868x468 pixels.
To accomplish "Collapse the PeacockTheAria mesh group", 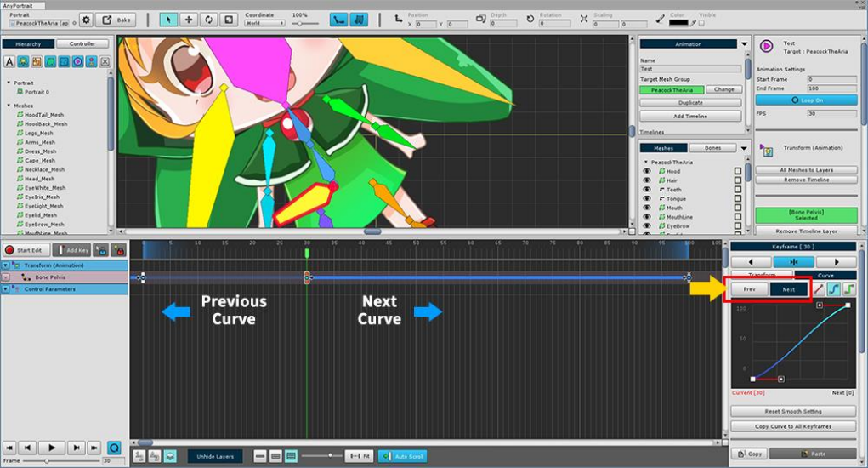I will tap(645, 163).
